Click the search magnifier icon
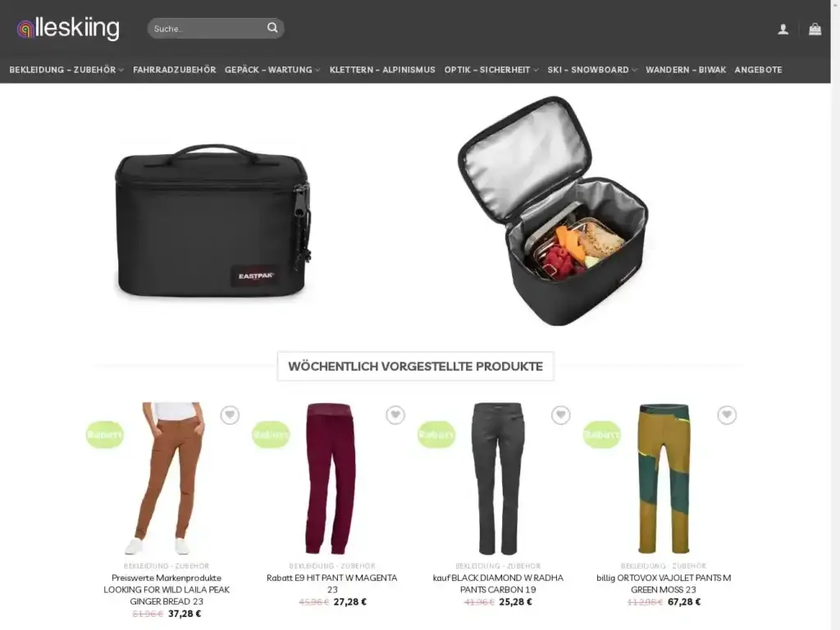Screen dimensions: 840x630 click(x=272, y=28)
